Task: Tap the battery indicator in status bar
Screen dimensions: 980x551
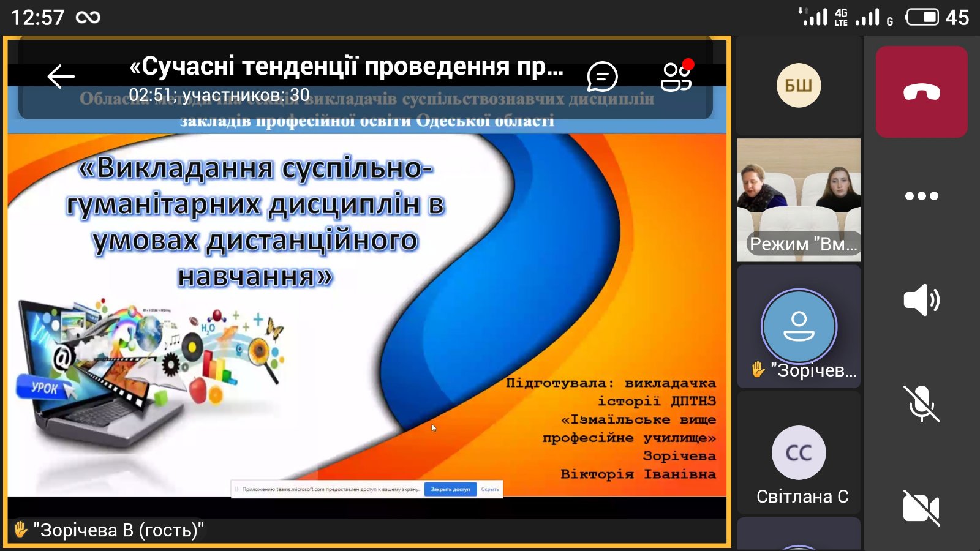Action: click(x=922, y=17)
